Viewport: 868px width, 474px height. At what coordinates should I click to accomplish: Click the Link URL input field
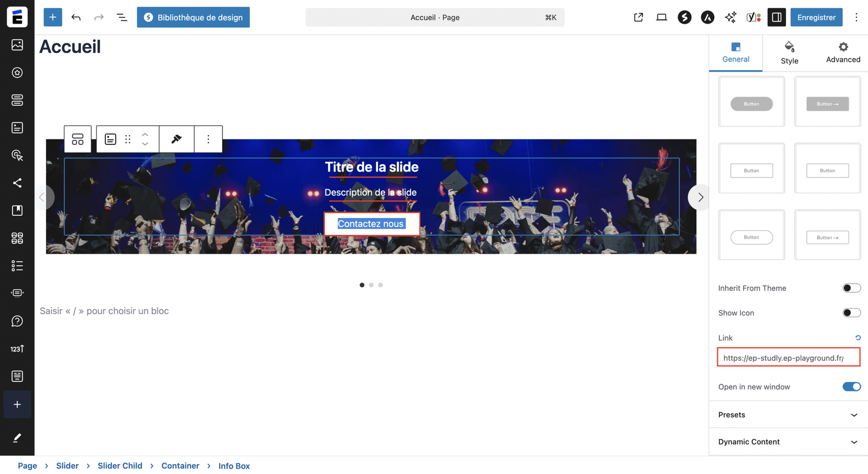(x=788, y=358)
